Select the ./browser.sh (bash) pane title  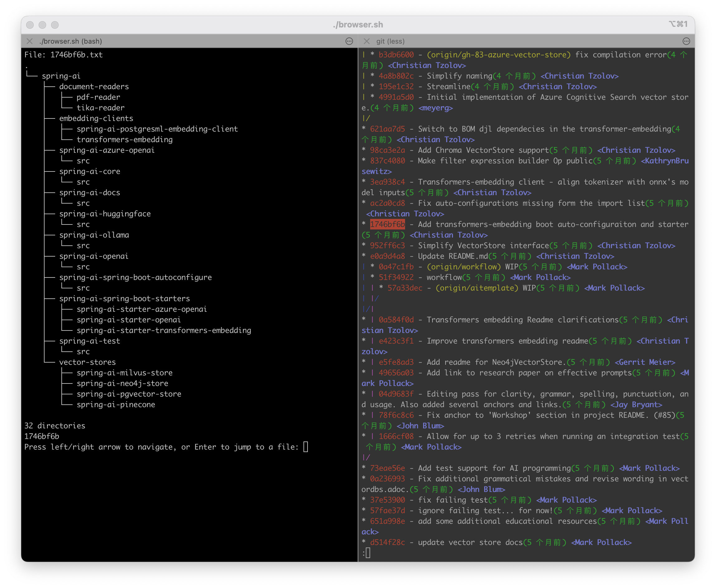(x=70, y=41)
